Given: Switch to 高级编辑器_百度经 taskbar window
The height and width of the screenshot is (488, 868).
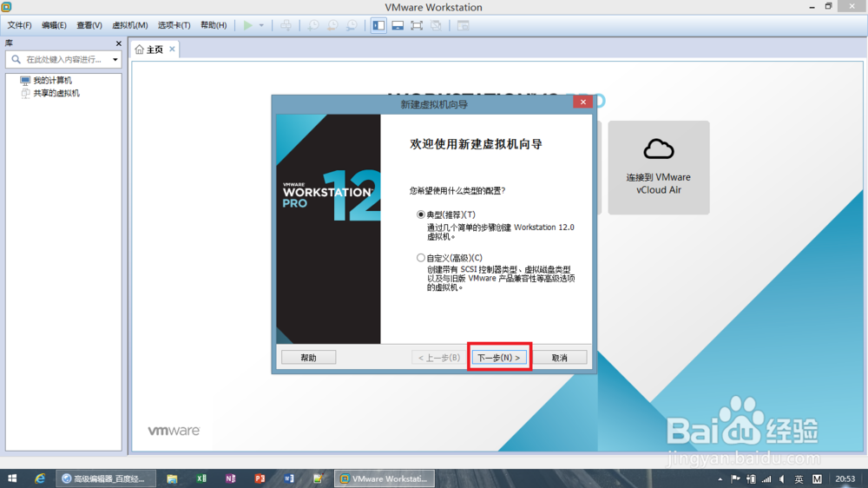Looking at the screenshot, I should (x=105, y=478).
